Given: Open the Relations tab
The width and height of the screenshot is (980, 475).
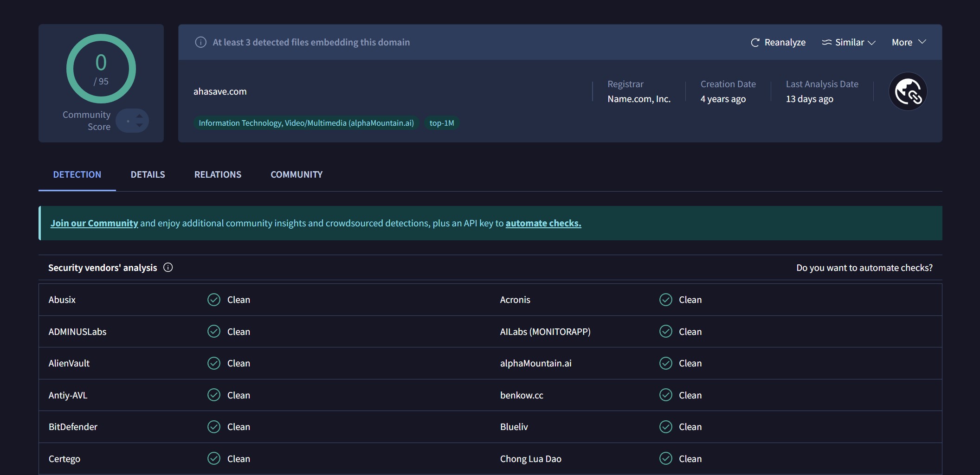Looking at the screenshot, I should [218, 175].
